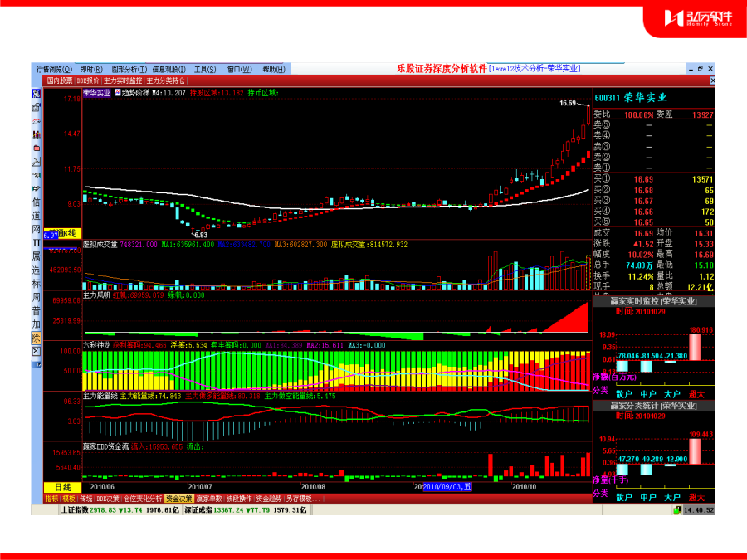Click the 六彩神龙 indicator label
Image resolution: width=747 pixels, height=560 pixels.
97,345
